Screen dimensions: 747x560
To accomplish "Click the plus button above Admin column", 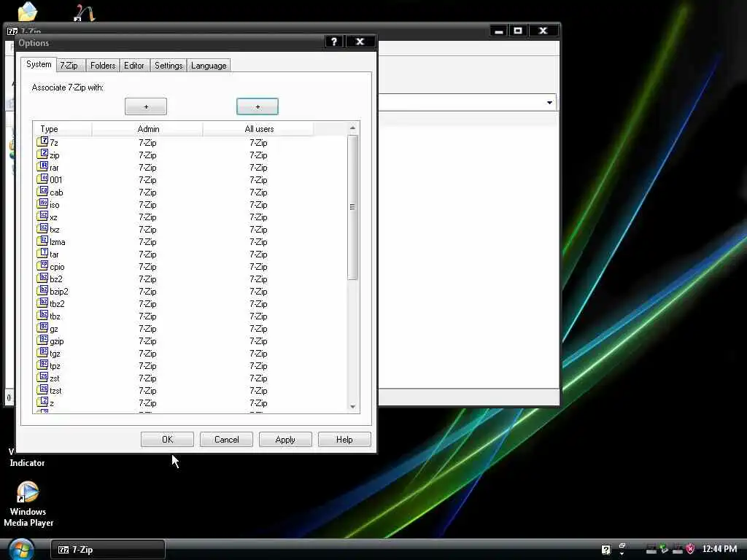I will (x=146, y=106).
